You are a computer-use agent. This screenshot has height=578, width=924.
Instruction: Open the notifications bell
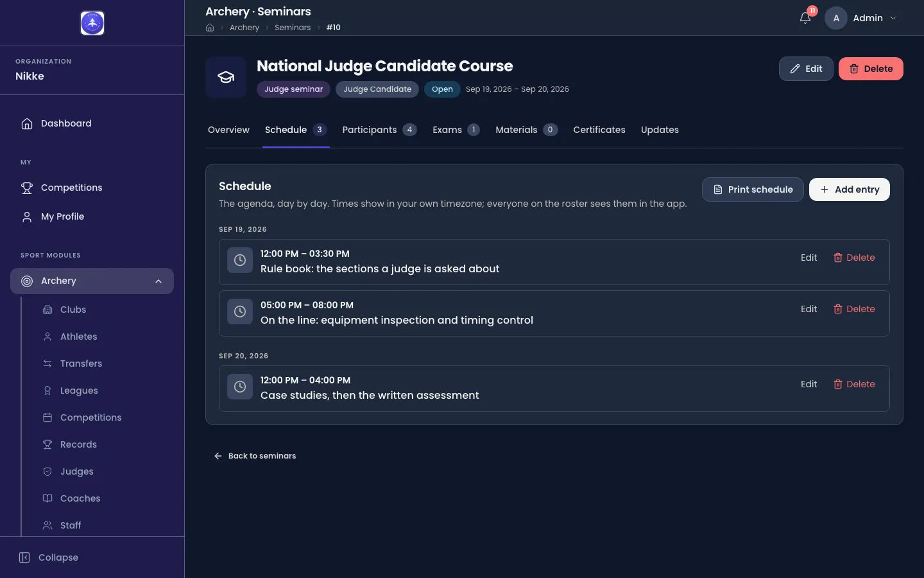805,18
